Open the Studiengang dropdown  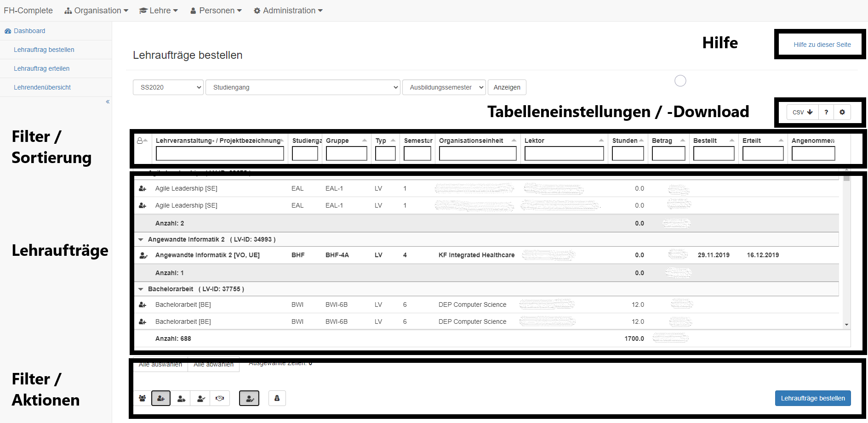click(x=303, y=87)
